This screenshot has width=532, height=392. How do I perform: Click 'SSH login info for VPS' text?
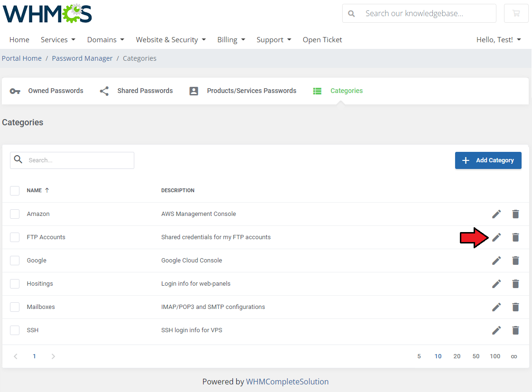tap(192, 330)
